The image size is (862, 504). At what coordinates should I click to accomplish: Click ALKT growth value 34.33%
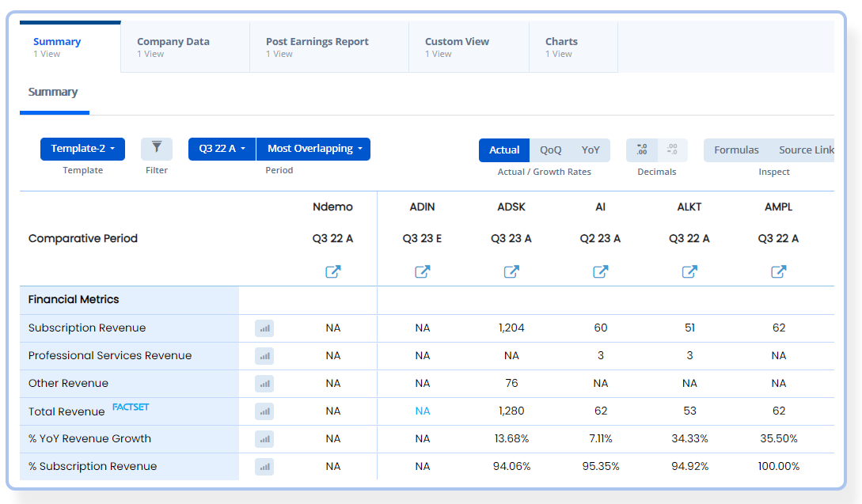pos(689,438)
